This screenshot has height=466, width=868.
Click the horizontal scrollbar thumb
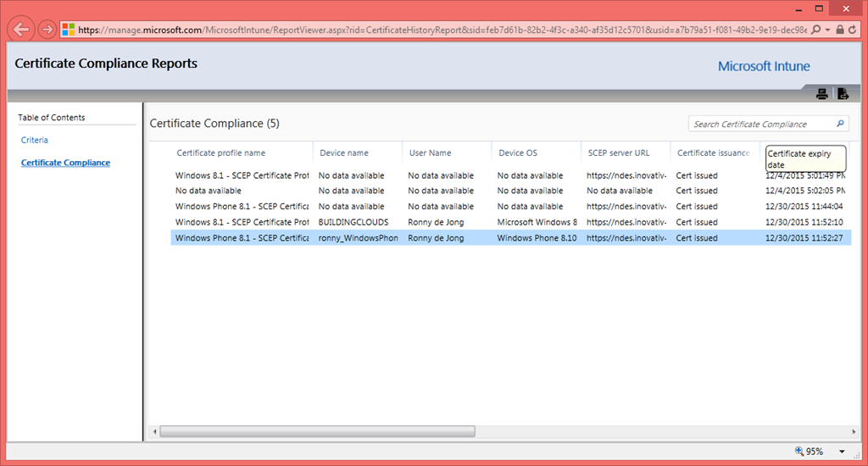317,431
